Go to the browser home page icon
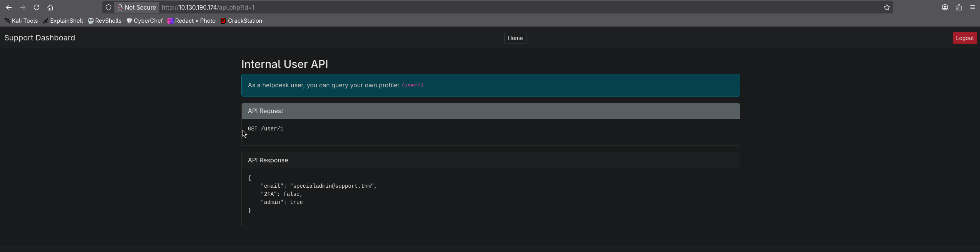The image size is (980, 252). click(x=50, y=7)
